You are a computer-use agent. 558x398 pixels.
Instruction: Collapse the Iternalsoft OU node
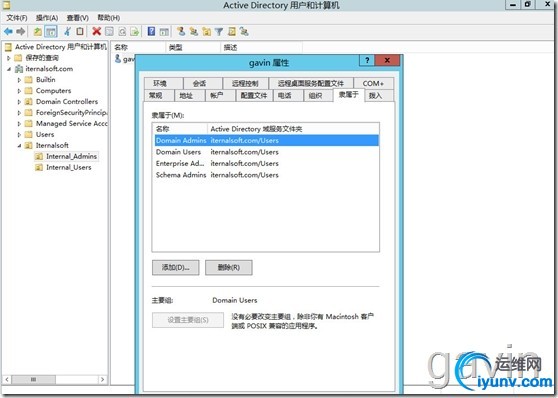19,146
